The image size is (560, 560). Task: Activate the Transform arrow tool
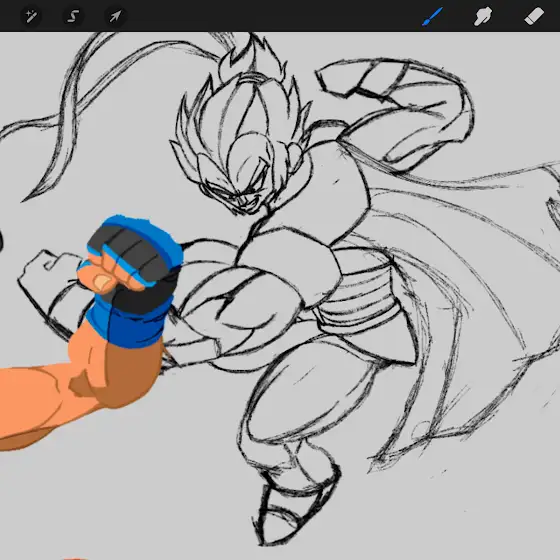(115, 16)
